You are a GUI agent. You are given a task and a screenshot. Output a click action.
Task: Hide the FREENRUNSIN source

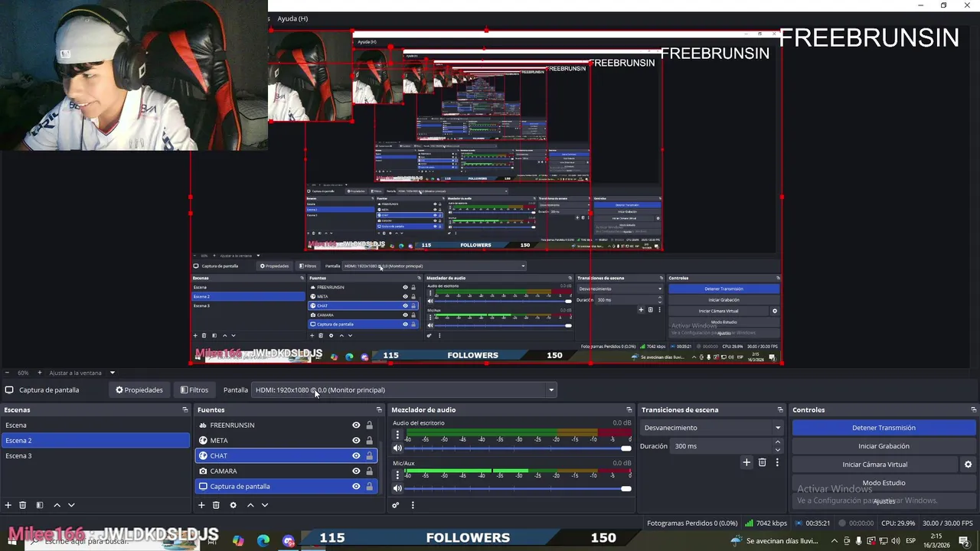(x=356, y=425)
